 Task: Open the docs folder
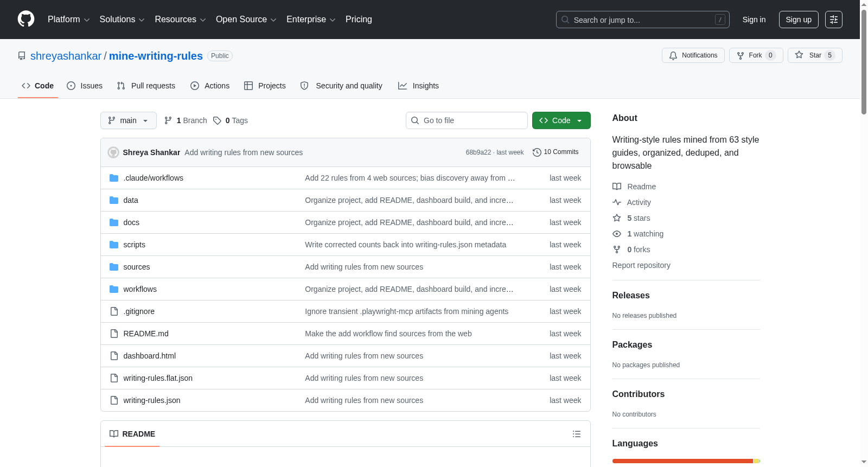[x=131, y=222]
